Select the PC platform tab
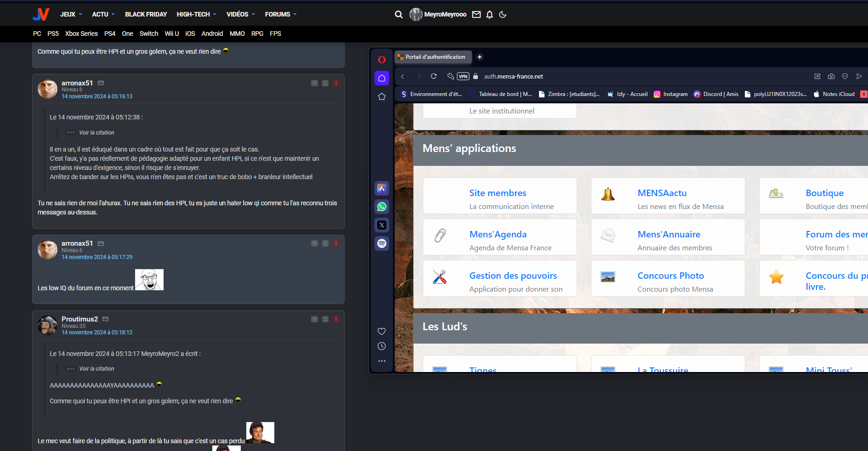 37,34
